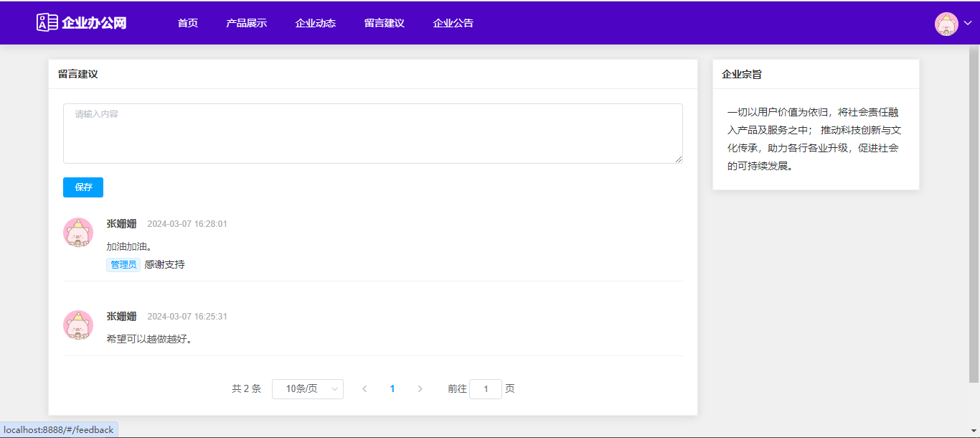Click avatar beside the 加油加油 comment
The width and height of the screenshot is (980, 438).
[x=78, y=233]
